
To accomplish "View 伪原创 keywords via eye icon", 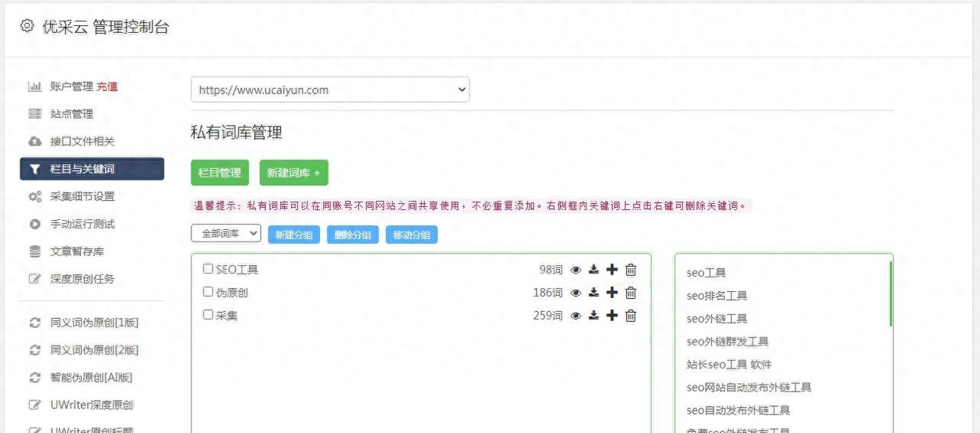I will pyautogui.click(x=576, y=293).
